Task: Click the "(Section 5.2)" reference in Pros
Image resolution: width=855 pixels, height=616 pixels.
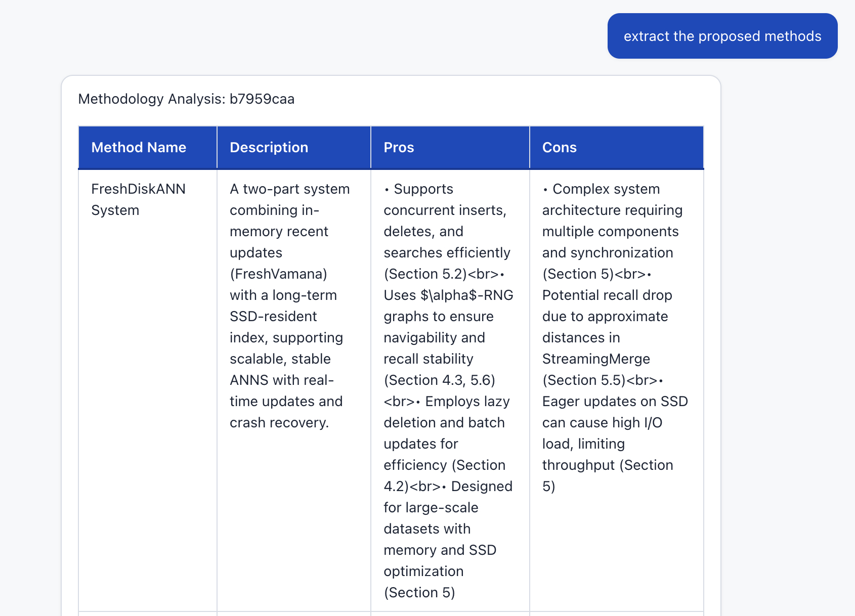Action: 425,274
